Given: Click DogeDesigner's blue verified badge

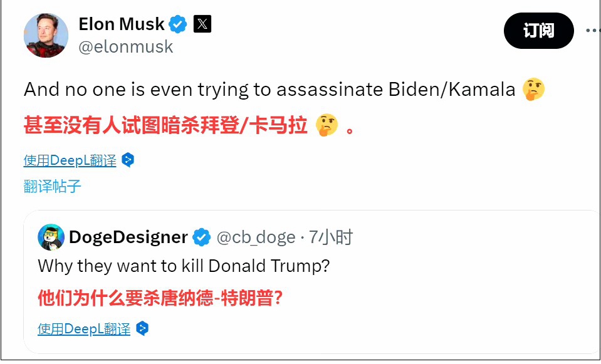Looking at the screenshot, I should coord(201,237).
